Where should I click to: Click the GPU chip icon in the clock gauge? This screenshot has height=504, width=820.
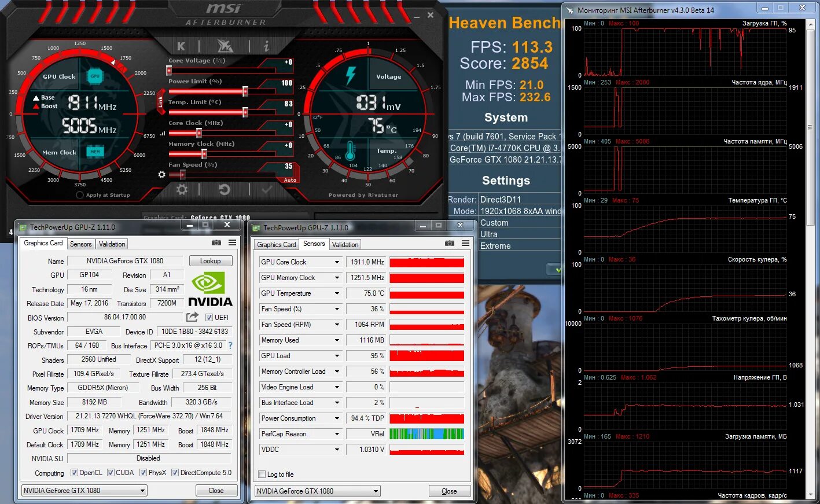click(x=95, y=76)
